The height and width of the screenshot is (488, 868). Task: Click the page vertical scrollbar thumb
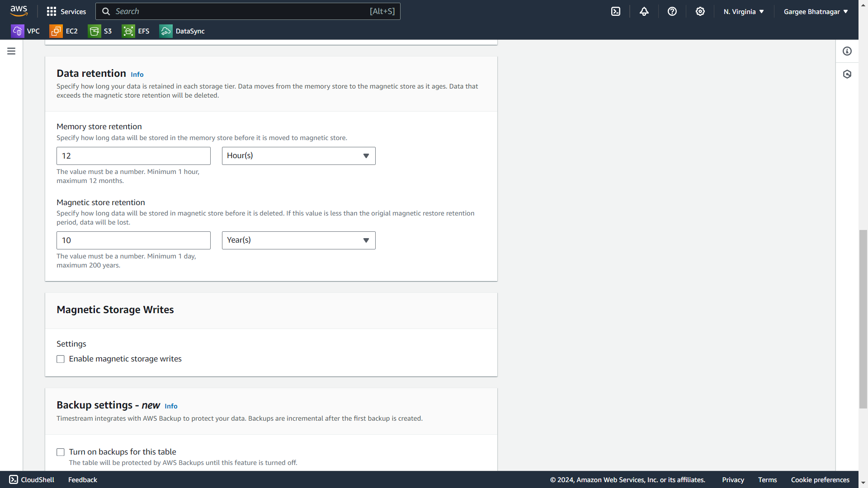pyautogui.click(x=863, y=319)
